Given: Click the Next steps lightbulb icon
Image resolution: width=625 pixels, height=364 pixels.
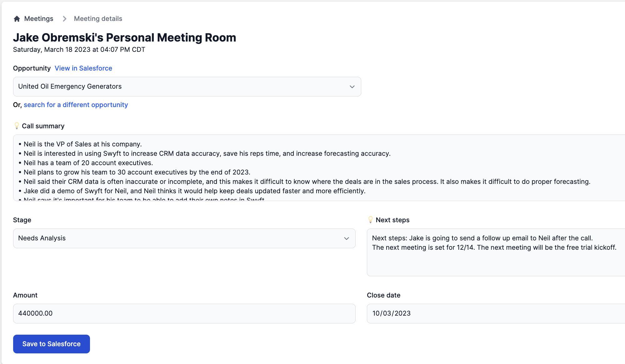Looking at the screenshot, I should tap(371, 220).
